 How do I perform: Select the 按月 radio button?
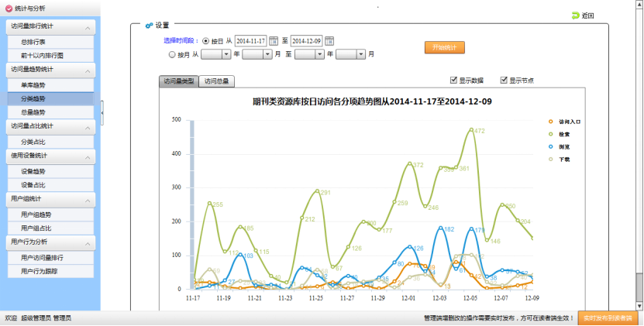click(172, 54)
